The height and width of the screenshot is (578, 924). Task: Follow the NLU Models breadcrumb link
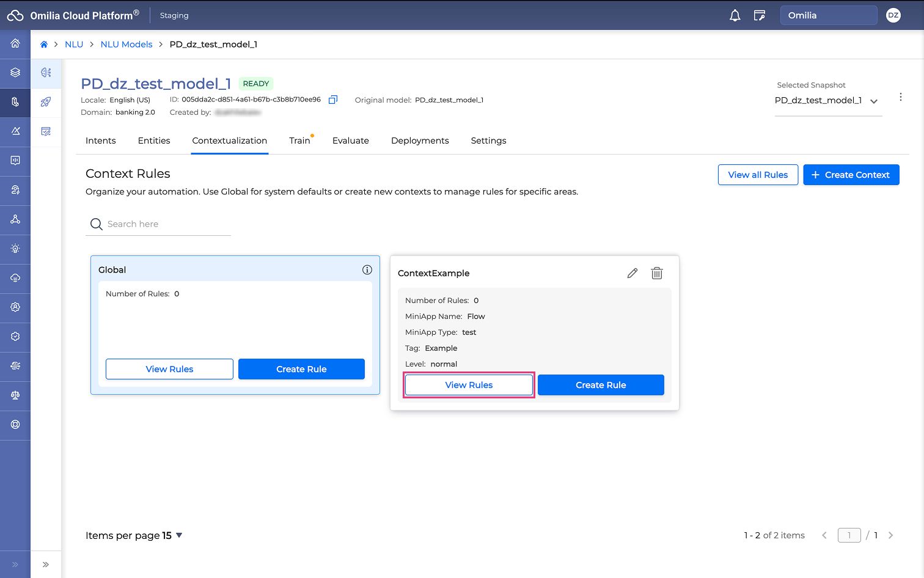[x=127, y=45]
